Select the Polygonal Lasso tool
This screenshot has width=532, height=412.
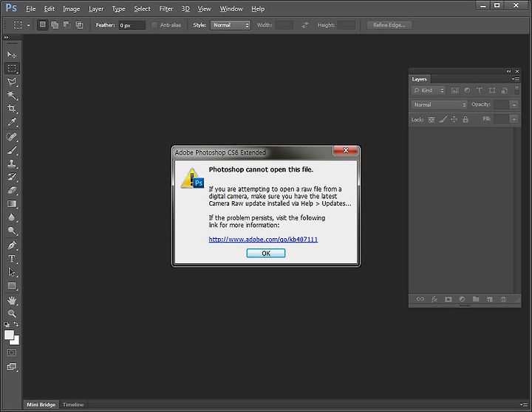point(12,81)
